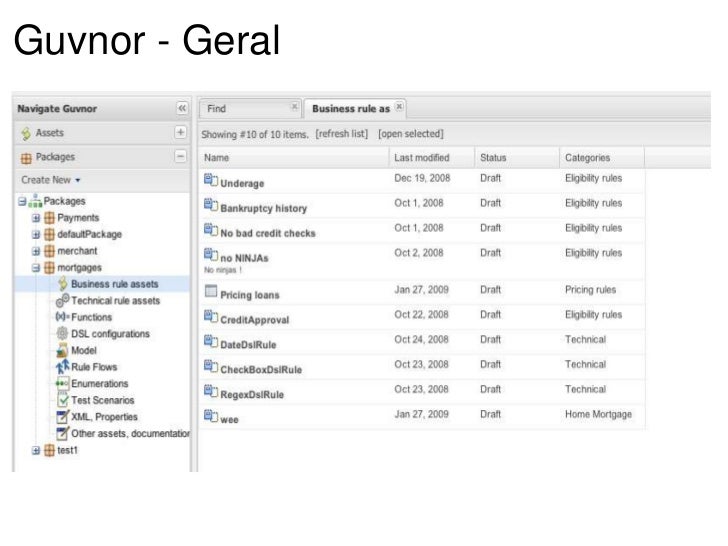Select DSL configurations tree item
Image resolution: width=728 pixels, height=546 pixels.
click(110, 334)
